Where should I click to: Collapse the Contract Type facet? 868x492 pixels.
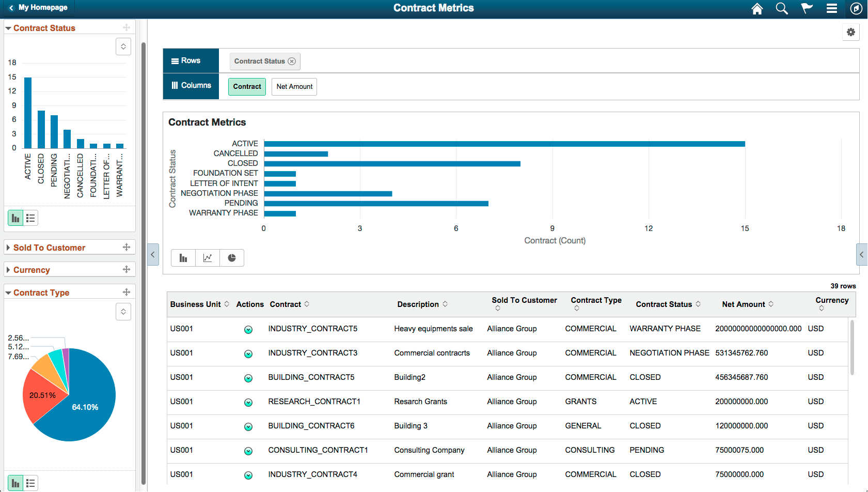[41, 293]
